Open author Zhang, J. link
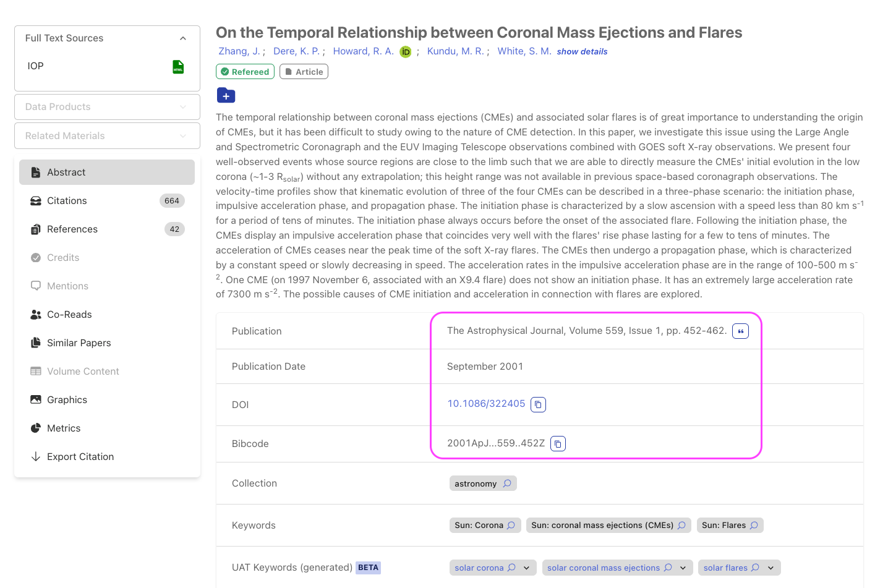The width and height of the screenshot is (888, 588). pyautogui.click(x=239, y=51)
